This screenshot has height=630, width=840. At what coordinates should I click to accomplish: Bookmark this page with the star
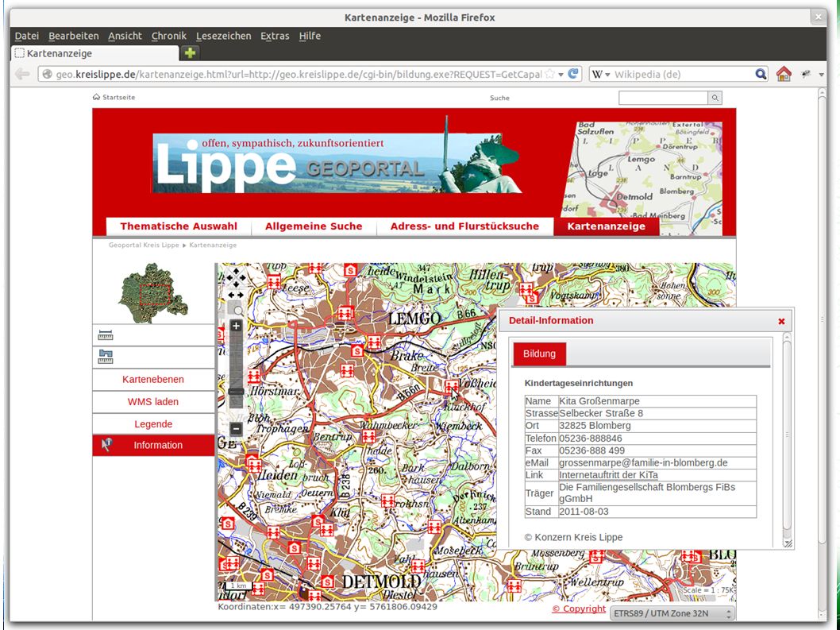click(550, 74)
